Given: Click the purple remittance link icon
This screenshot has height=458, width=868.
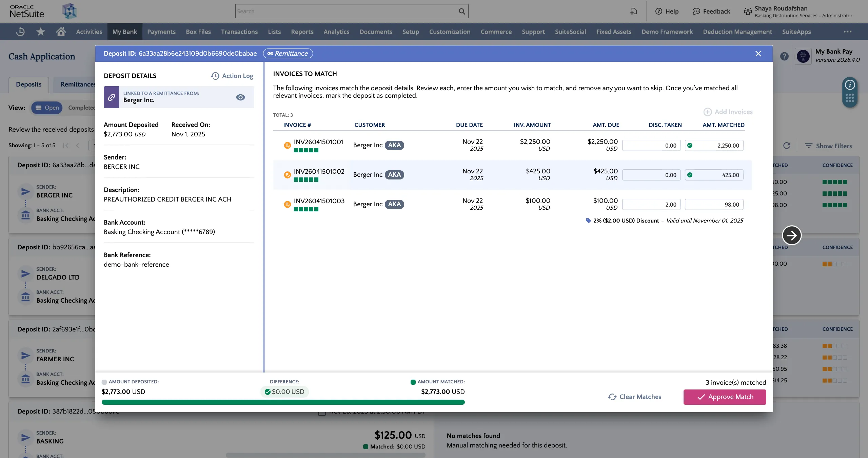Looking at the screenshot, I should [111, 97].
